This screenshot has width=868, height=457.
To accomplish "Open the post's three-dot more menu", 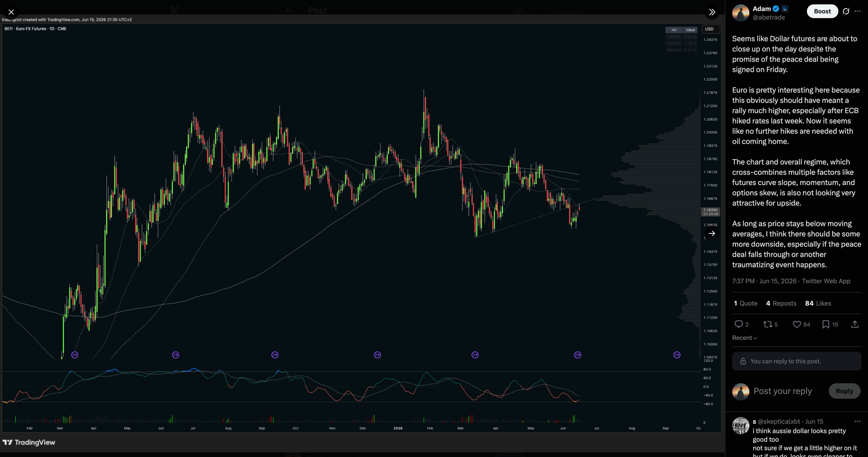I will tap(858, 12).
